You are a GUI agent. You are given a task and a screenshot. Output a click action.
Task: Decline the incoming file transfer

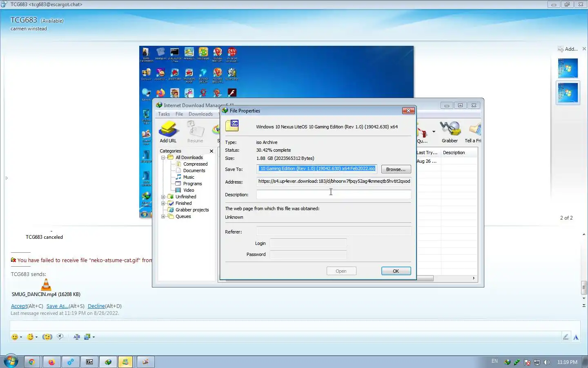(x=96, y=306)
